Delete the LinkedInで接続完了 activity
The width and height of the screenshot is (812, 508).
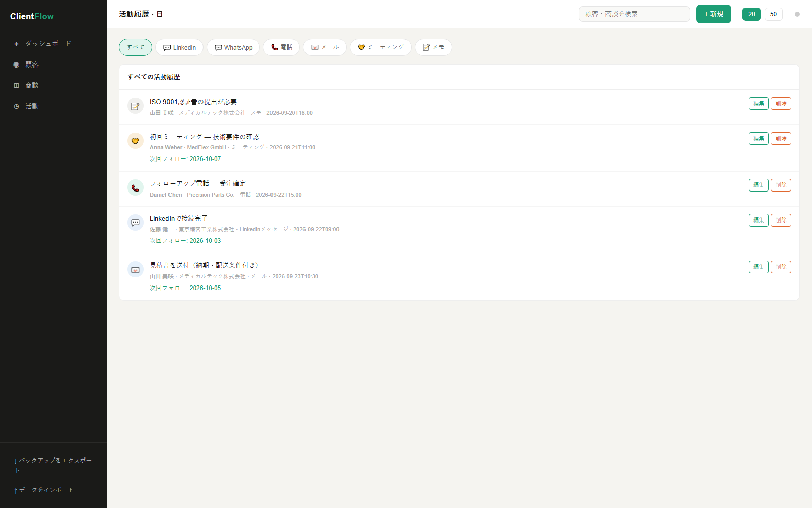781,220
